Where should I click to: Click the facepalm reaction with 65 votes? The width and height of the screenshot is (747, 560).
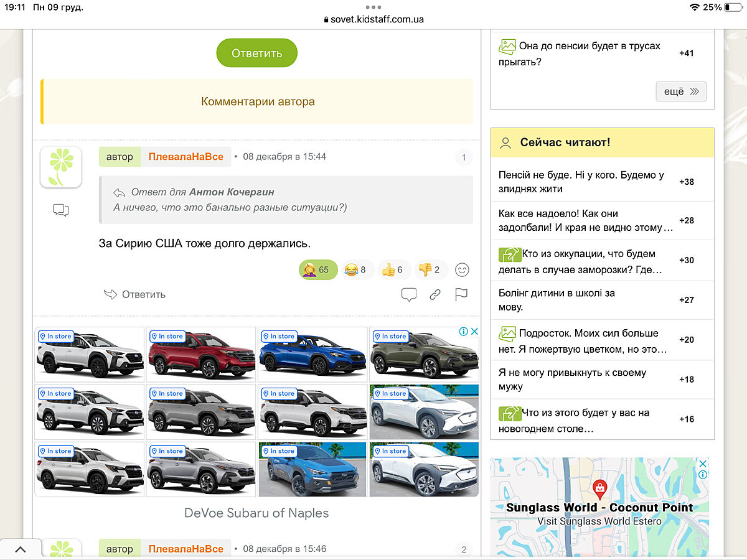pos(318,270)
